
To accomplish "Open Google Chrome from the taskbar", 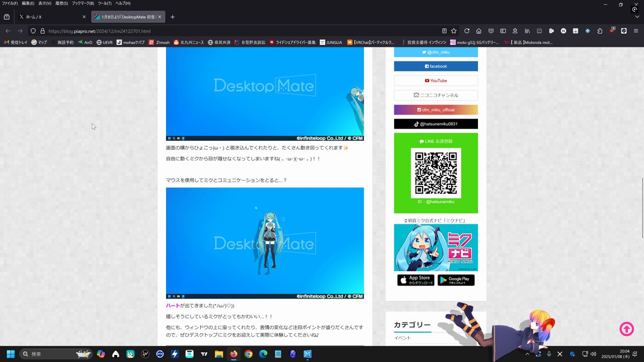I will tap(248, 354).
